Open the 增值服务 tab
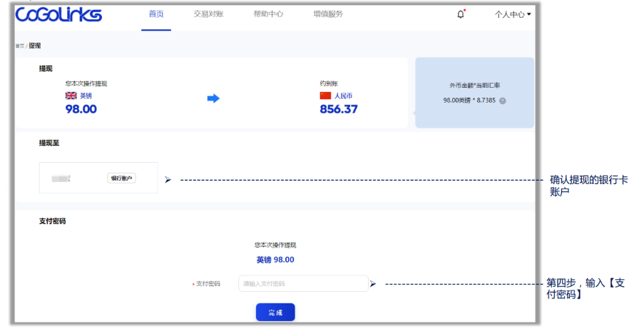The width and height of the screenshot is (644, 329). click(x=328, y=14)
